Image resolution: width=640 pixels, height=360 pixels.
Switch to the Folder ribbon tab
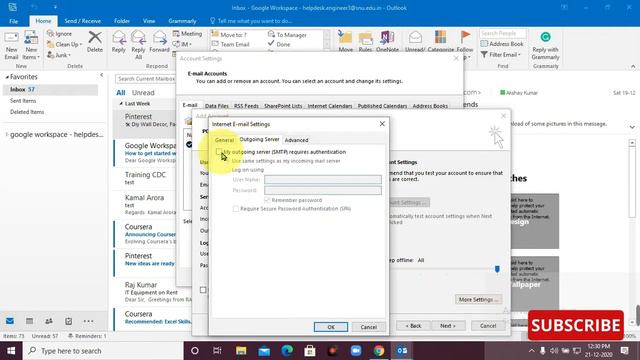tap(122, 21)
